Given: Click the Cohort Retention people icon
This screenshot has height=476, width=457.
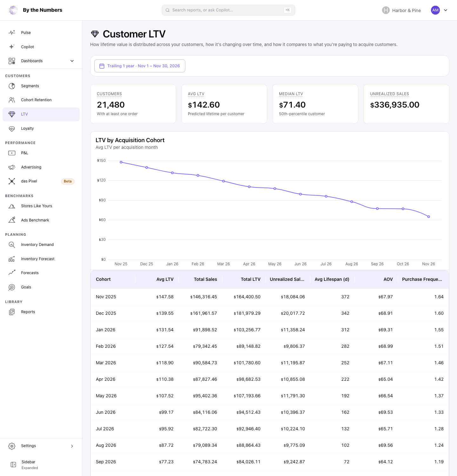Looking at the screenshot, I should point(12,100).
